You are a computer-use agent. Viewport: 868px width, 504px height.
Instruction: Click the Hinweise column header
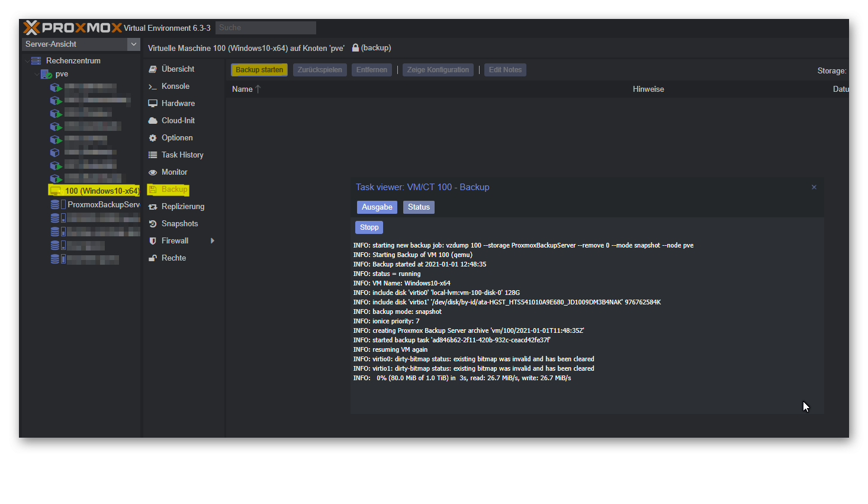click(x=648, y=89)
